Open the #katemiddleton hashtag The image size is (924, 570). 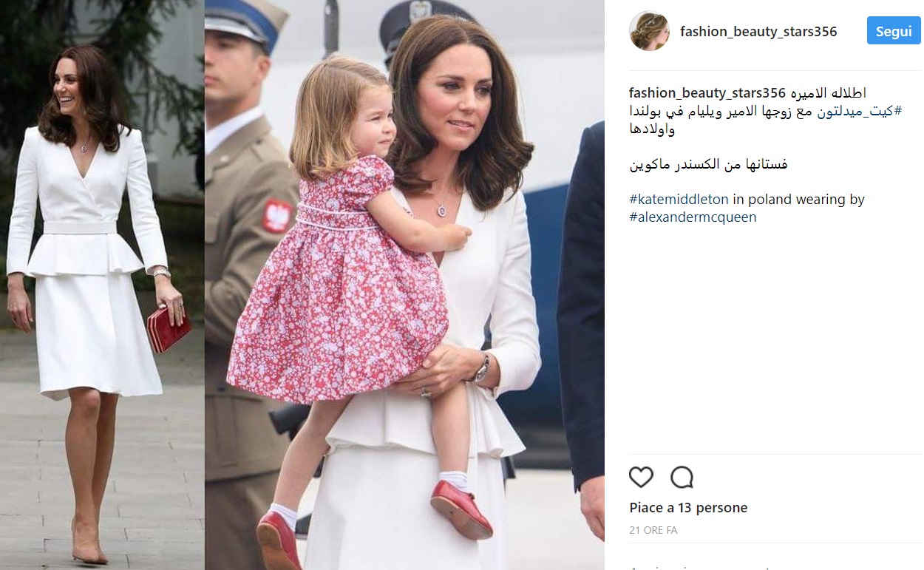click(679, 200)
